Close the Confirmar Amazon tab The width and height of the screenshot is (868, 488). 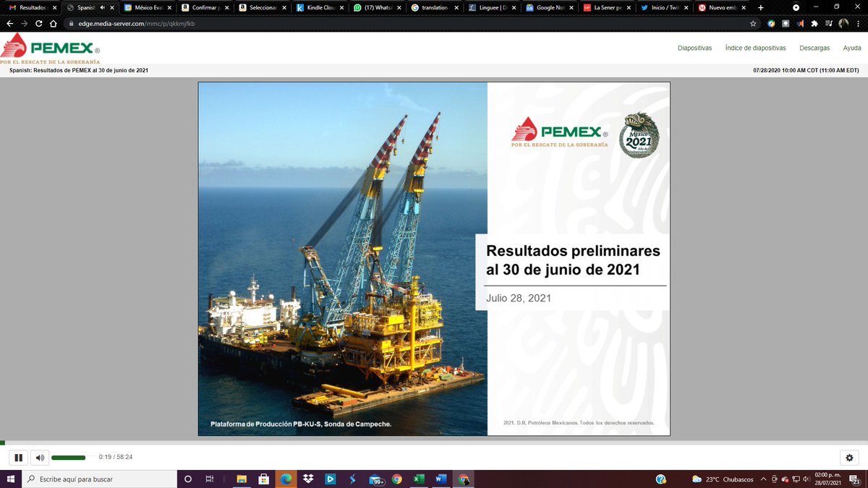pyautogui.click(x=227, y=7)
